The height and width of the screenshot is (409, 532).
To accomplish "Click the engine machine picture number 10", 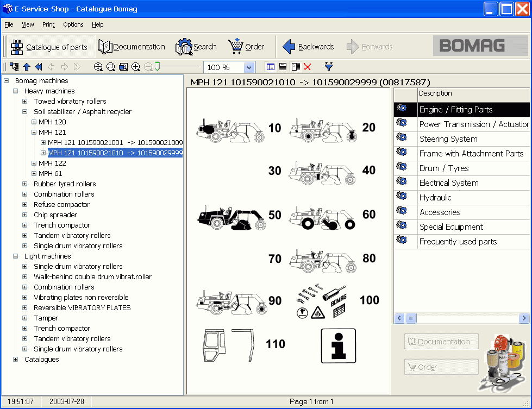I will [231, 130].
